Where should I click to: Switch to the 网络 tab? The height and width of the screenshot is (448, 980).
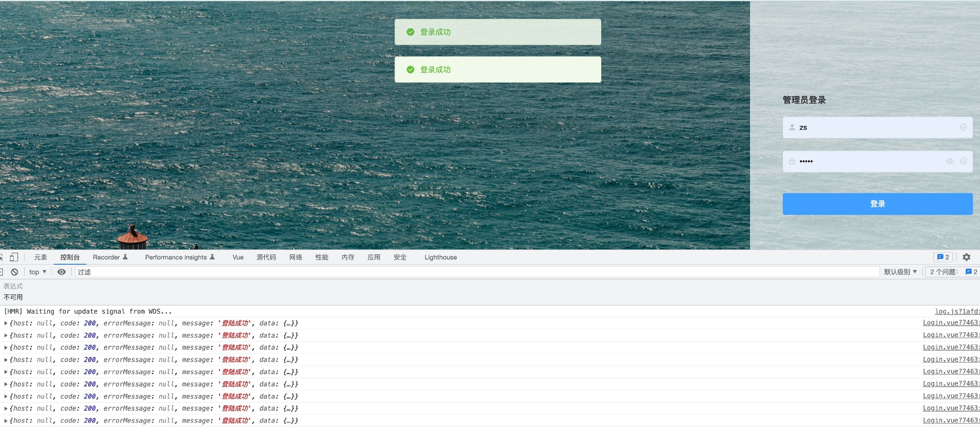coord(295,257)
